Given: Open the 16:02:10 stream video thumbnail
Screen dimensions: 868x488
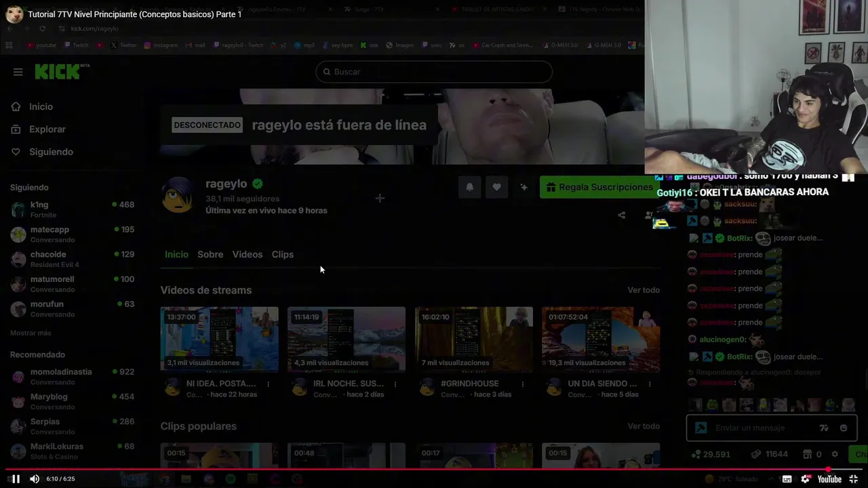Looking at the screenshot, I should coord(473,339).
